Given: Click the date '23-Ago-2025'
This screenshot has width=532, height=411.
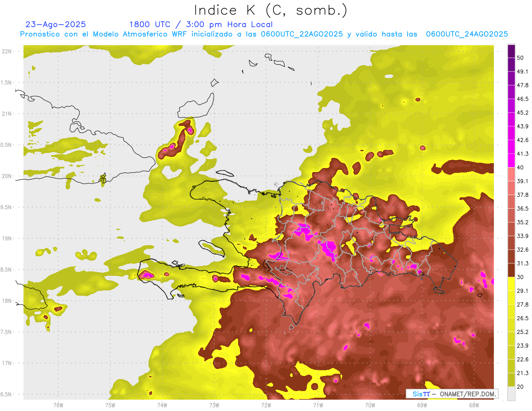Looking at the screenshot, I should [56, 24].
